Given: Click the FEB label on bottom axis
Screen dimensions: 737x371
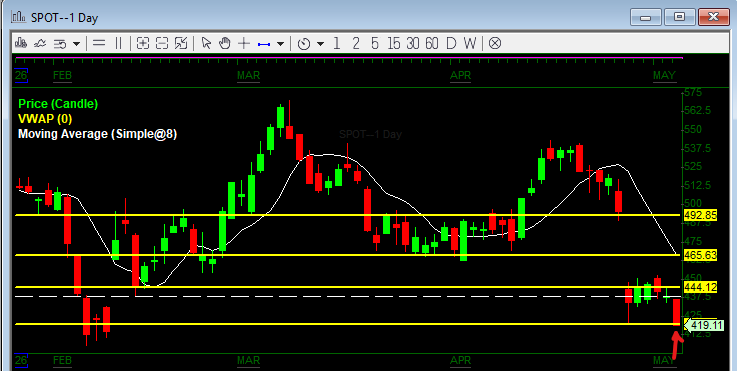Looking at the screenshot, I should point(63,361).
